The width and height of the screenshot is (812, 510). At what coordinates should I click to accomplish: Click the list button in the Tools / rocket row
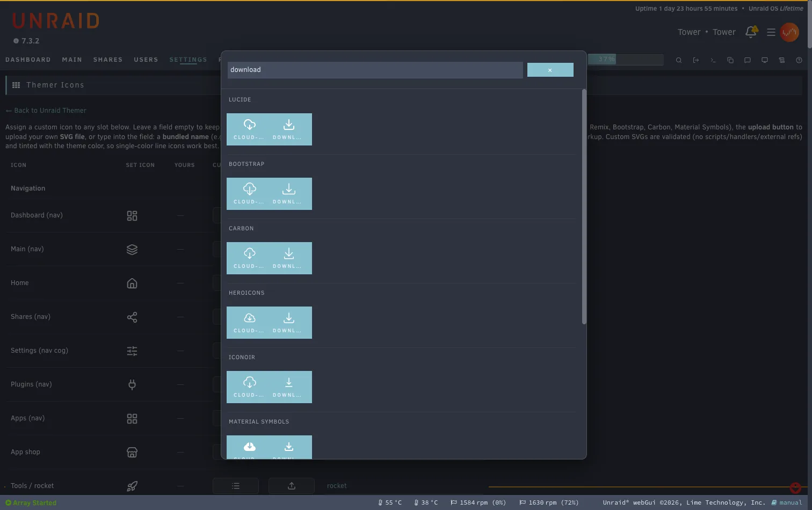coord(236,486)
